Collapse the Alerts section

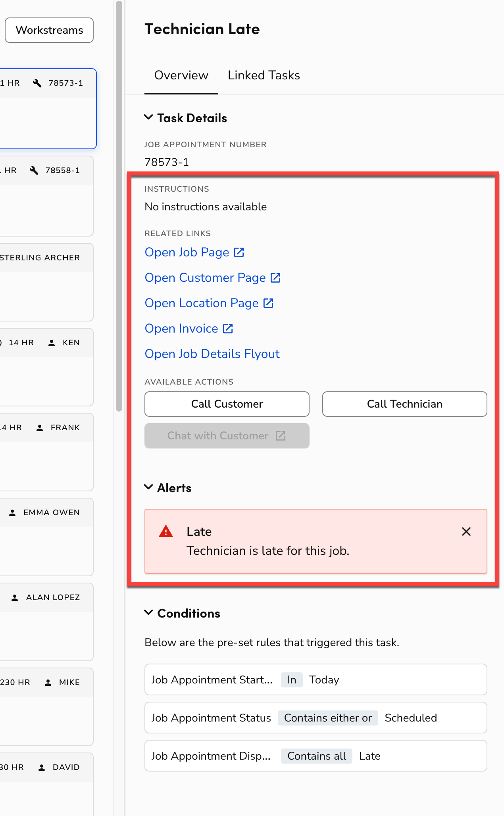point(148,487)
